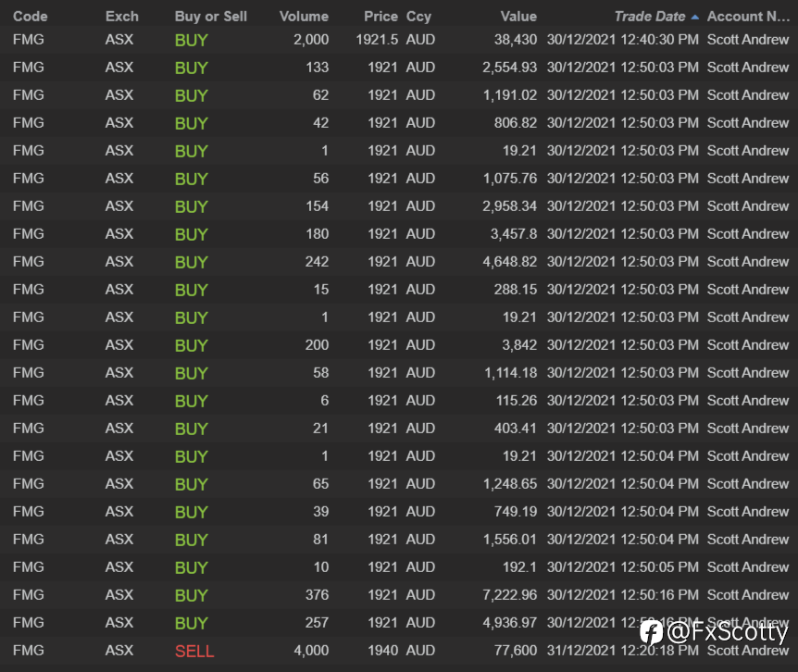The width and height of the screenshot is (798, 672).
Task: Select the 1,556.01 value cell
Action: pyautogui.click(x=509, y=539)
